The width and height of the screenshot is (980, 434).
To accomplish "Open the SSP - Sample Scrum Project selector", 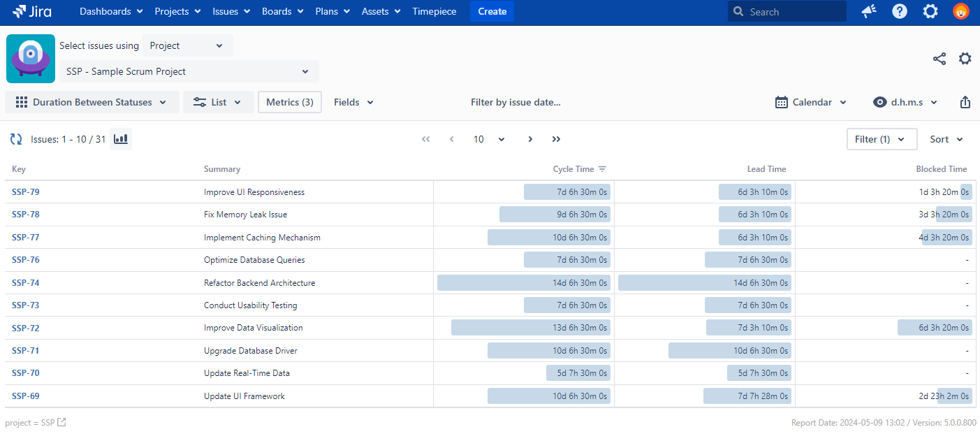I will [189, 71].
